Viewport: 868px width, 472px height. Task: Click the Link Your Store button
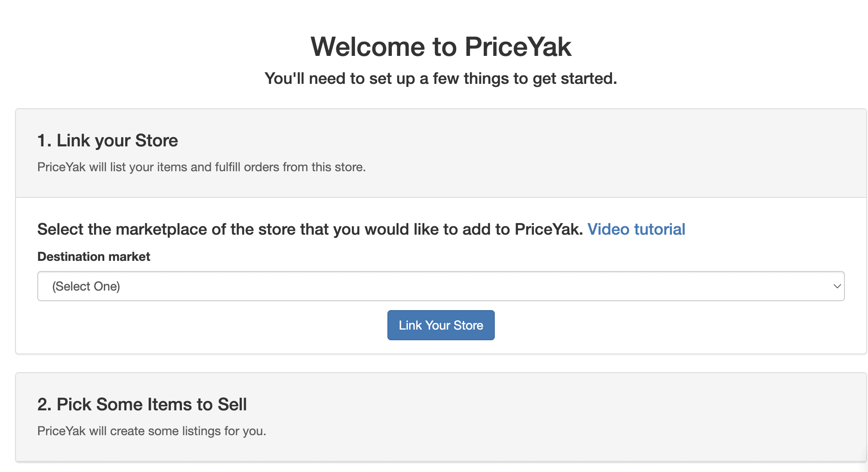click(441, 325)
